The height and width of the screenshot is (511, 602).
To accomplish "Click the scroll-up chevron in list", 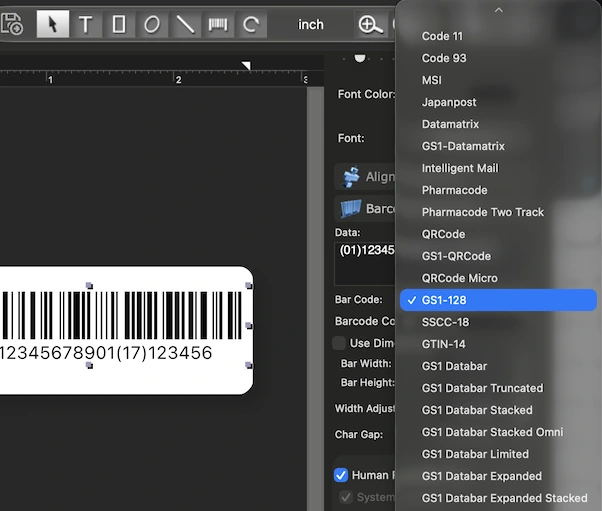I will pos(498,10).
